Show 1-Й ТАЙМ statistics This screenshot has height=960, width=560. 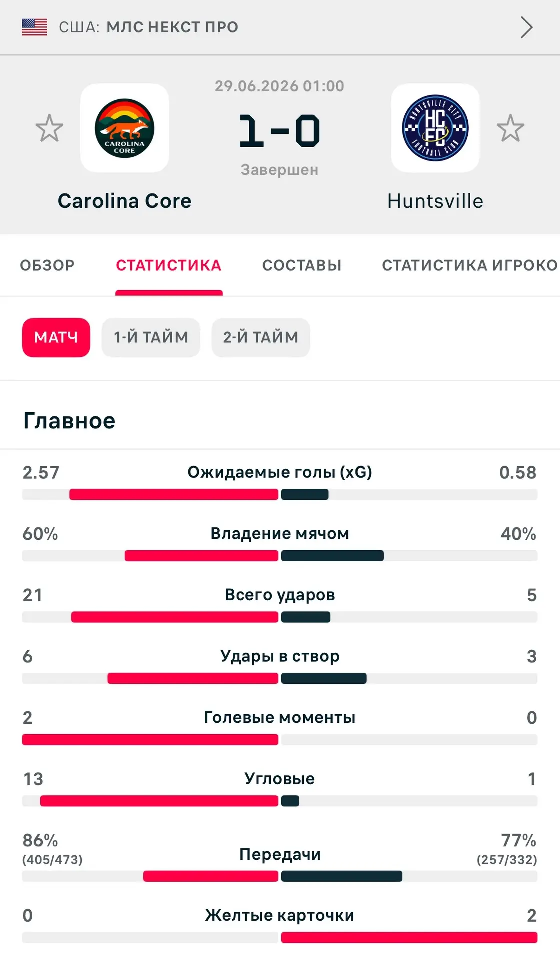(151, 338)
